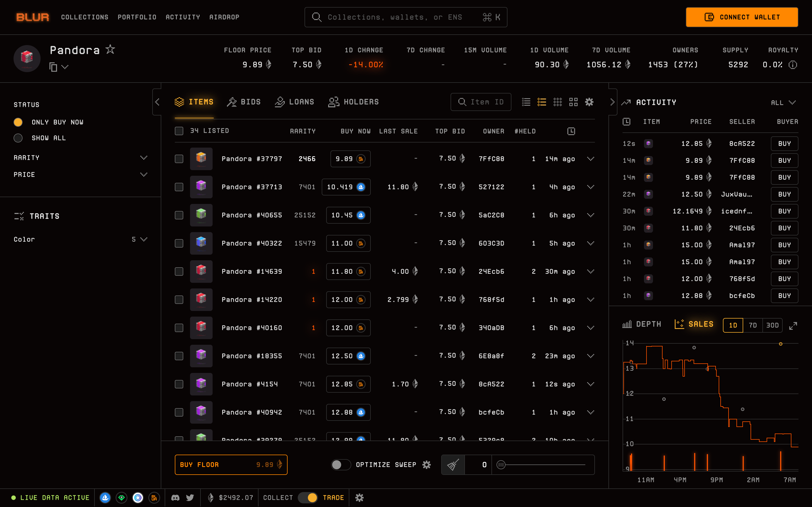Open items table settings gear
Screen dimensions: 812x507
click(x=589, y=102)
